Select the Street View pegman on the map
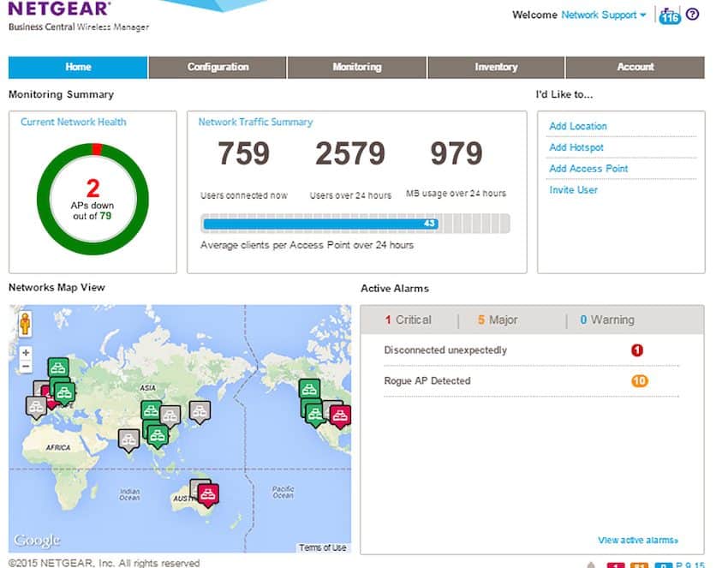The height and width of the screenshot is (568, 728). coord(25,323)
